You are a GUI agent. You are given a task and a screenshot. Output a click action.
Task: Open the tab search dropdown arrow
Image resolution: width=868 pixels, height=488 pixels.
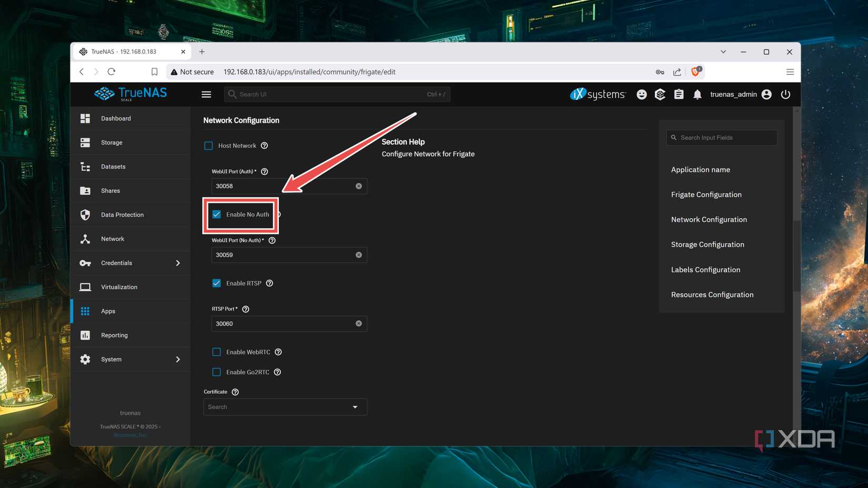click(x=723, y=52)
